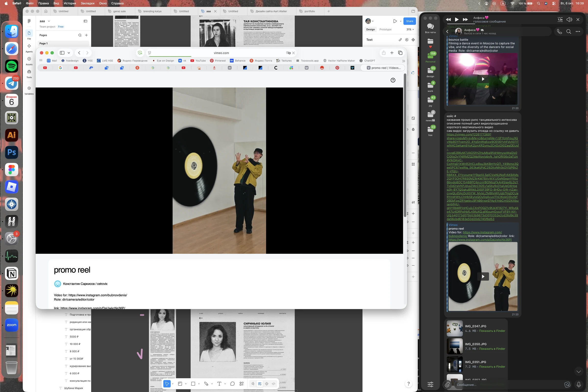This screenshot has width=588, height=392.
Task: Open YouTube bookmark in Safari favorites bar
Action: click(x=198, y=61)
